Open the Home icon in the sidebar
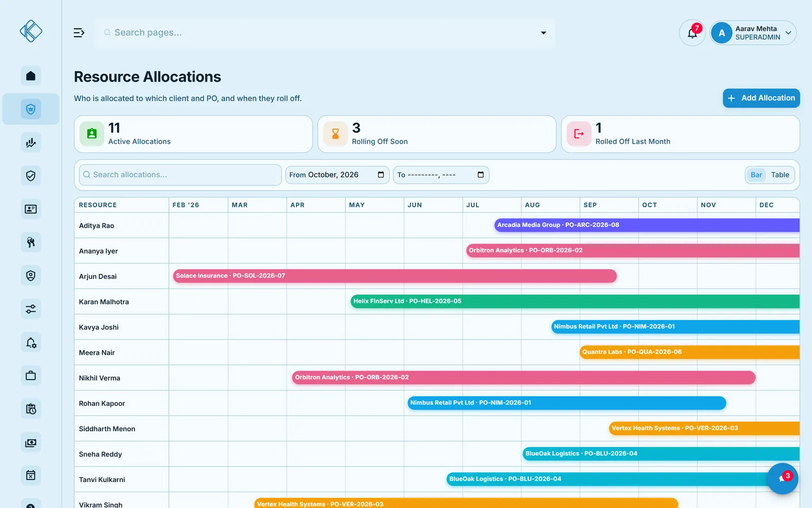The height and width of the screenshot is (508, 812). [x=30, y=76]
